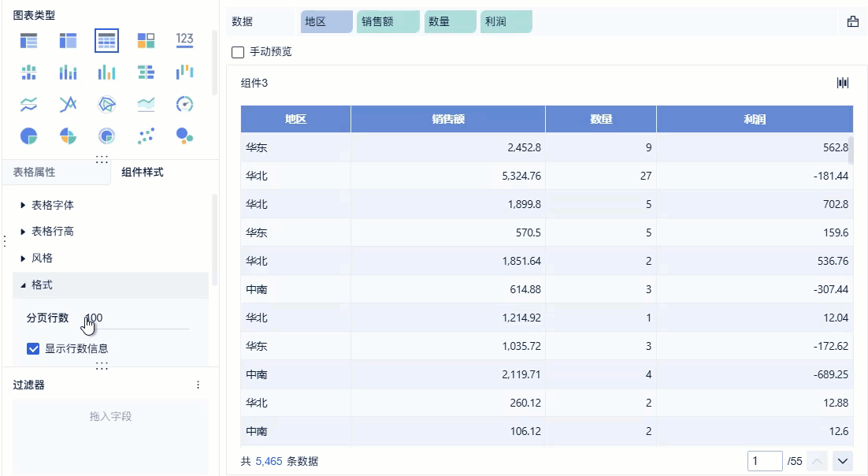Click the 销售额 column header
Screen dimensions: 868x476
coord(448,119)
